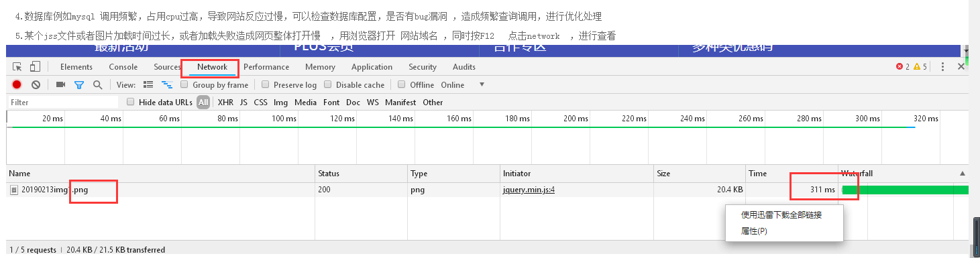This screenshot has height=258, width=980.
Task: Select the Network tab
Action: [x=212, y=67]
